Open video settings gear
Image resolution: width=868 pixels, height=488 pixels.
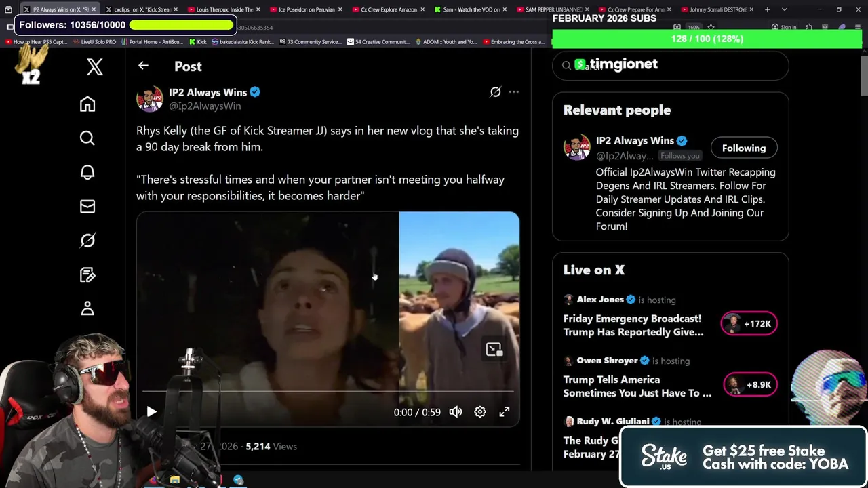click(x=480, y=412)
